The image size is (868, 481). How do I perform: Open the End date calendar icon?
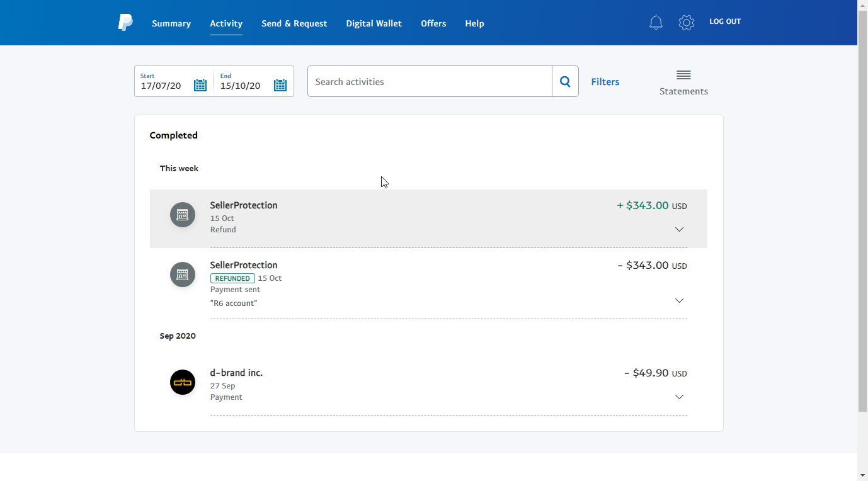coord(280,85)
